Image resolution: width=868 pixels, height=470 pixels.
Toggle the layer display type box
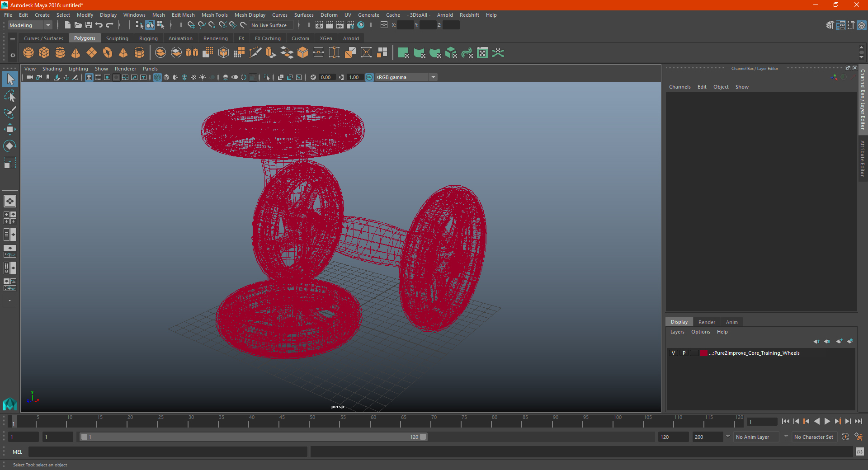(694, 353)
